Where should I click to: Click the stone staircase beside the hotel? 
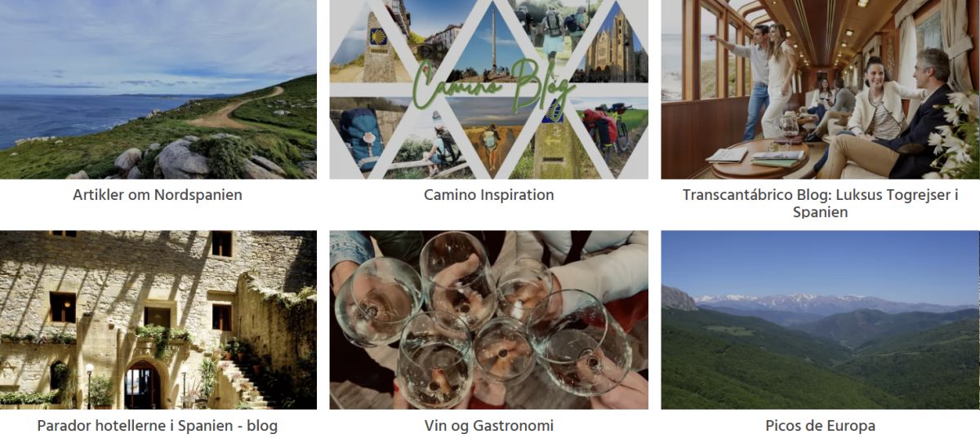(x=245, y=383)
